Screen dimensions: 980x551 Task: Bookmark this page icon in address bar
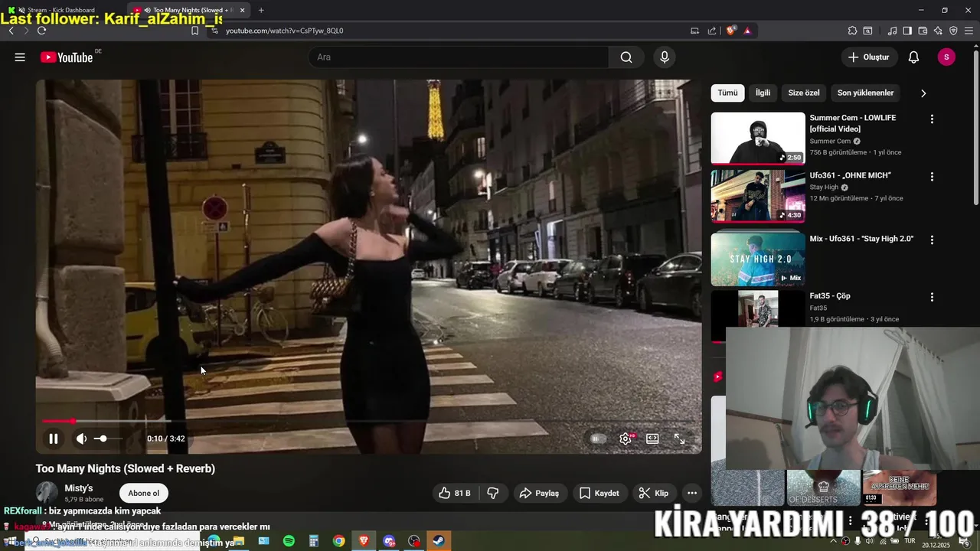(194, 31)
